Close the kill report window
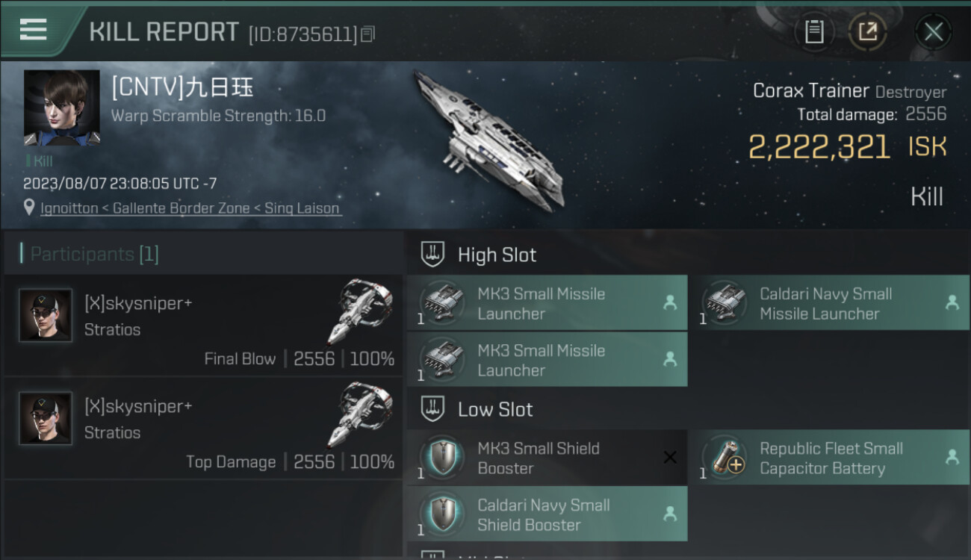The width and height of the screenshot is (971, 560). pyautogui.click(x=933, y=31)
